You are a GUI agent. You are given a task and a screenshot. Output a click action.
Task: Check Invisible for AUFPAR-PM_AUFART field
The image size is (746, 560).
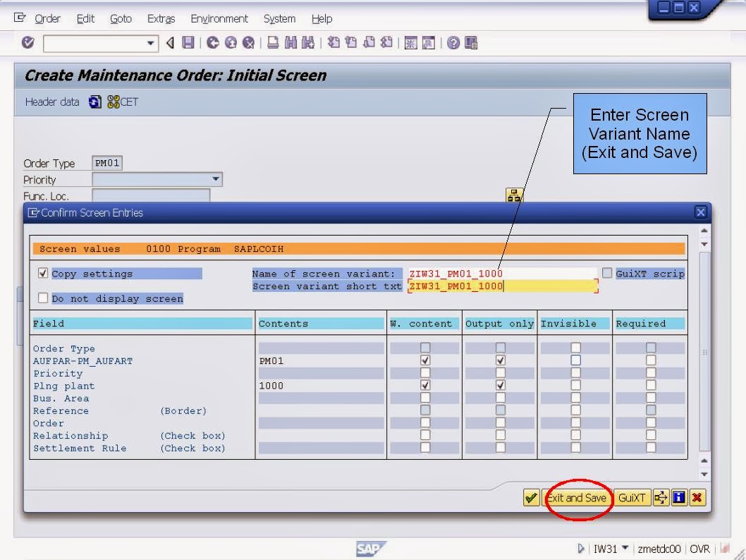pyautogui.click(x=575, y=360)
